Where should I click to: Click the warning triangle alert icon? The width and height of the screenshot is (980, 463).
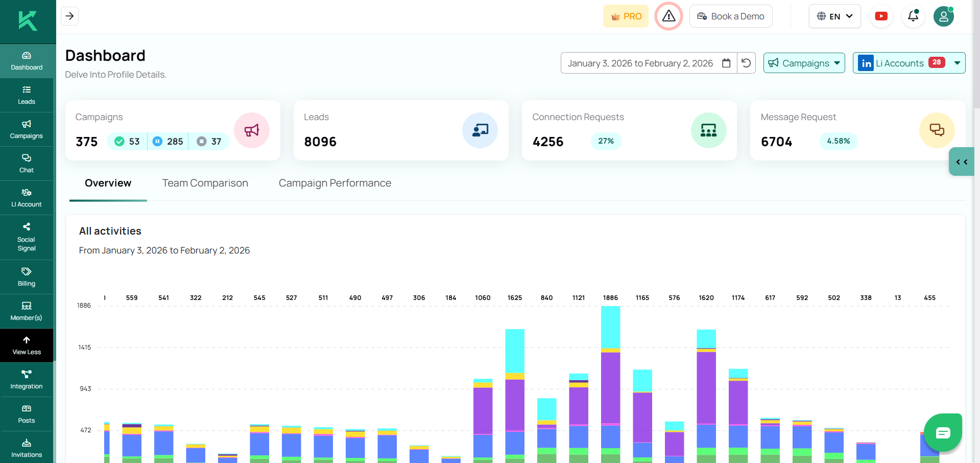point(668,16)
